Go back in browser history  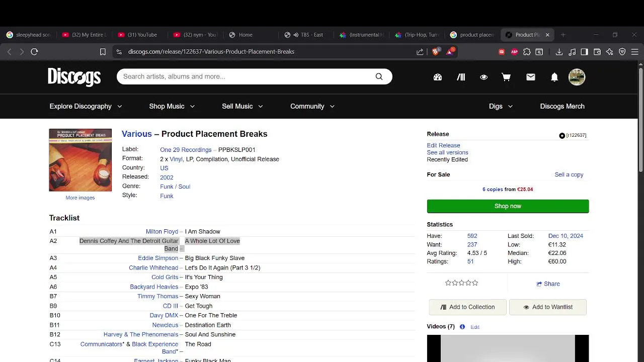tap(9, 51)
